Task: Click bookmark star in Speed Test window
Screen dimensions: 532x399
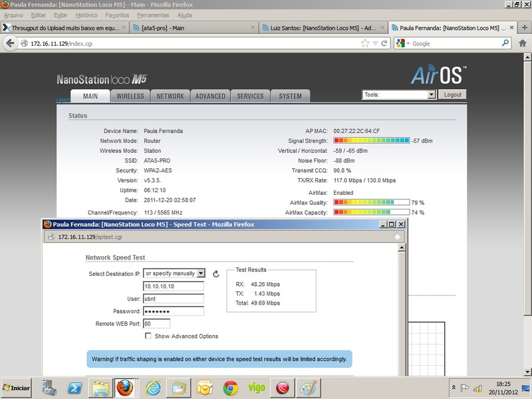Action: (x=397, y=237)
